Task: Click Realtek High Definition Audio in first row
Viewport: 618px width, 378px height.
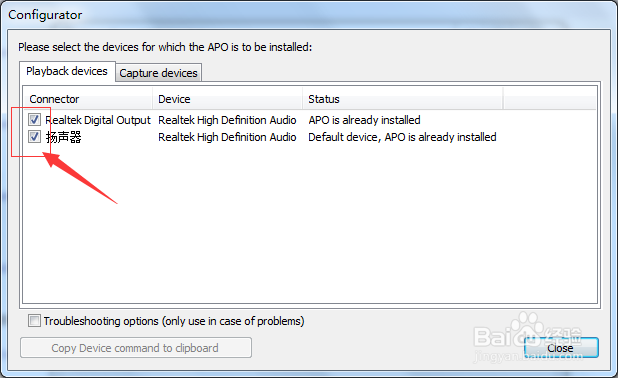Action: (x=227, y=120)
